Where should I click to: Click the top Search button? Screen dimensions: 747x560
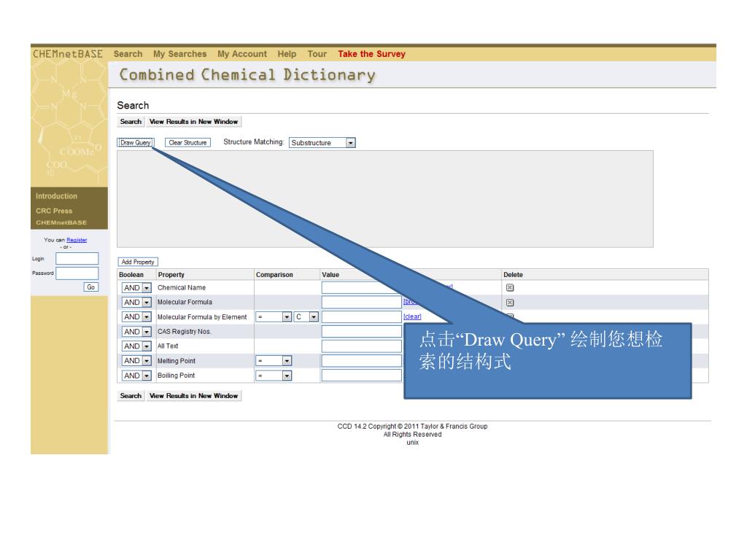[x=131, y=122]
